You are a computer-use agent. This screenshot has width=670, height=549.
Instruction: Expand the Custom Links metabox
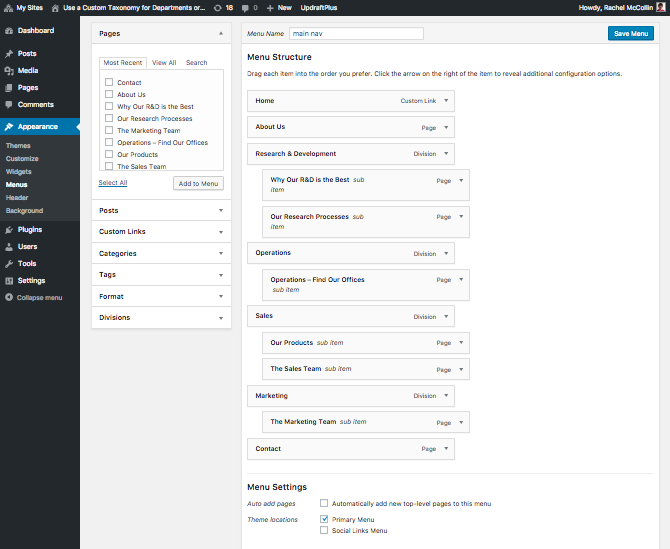click(x=221, y=232)
